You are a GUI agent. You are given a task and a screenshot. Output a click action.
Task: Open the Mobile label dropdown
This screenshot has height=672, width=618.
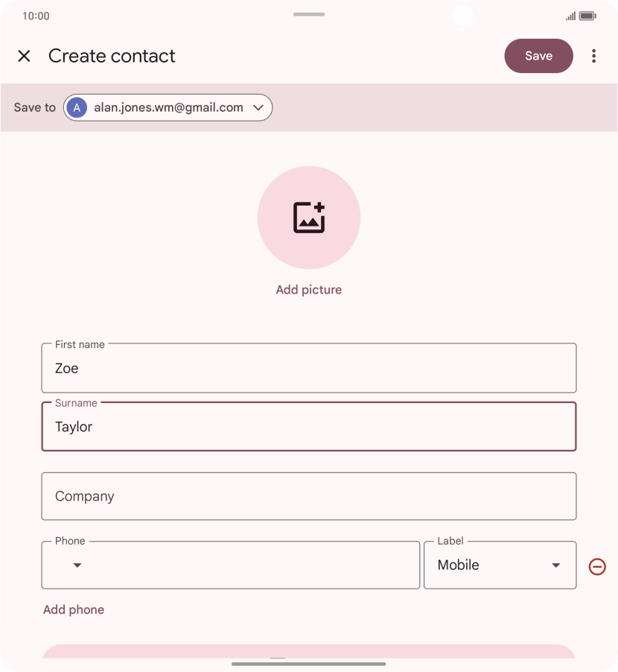coord(500,565)
